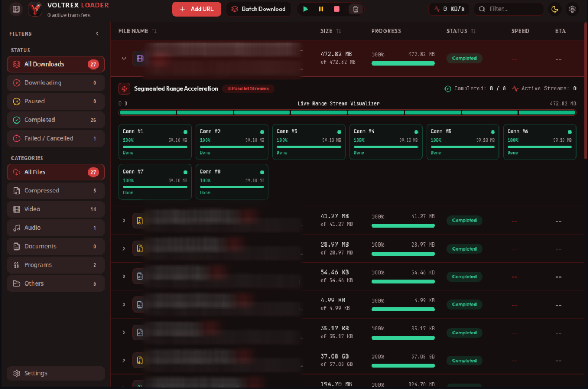Expand the 37.08 GB download row
This screenshot has height=389, width=588.
(124, 360)
